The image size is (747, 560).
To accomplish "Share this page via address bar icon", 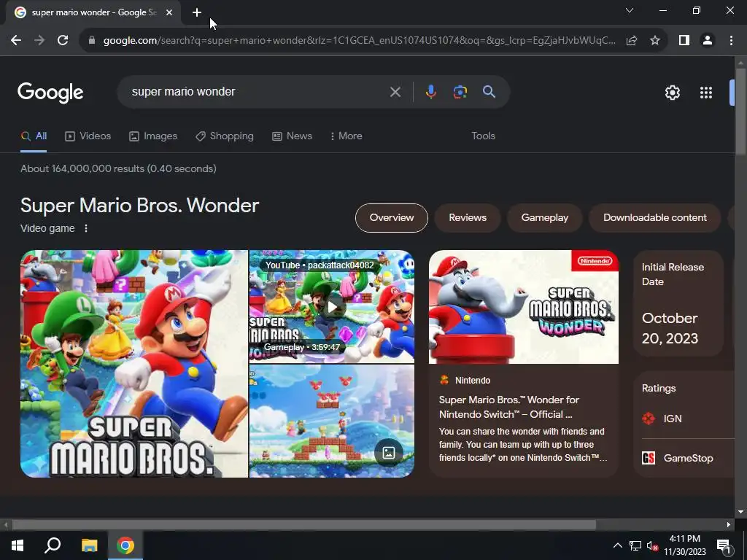I will [632, 41].
